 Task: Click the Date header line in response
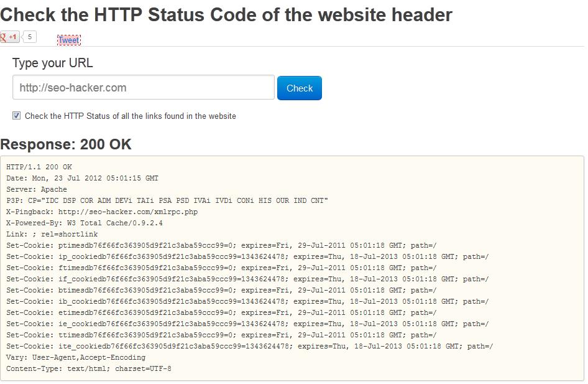click(82, 179)
